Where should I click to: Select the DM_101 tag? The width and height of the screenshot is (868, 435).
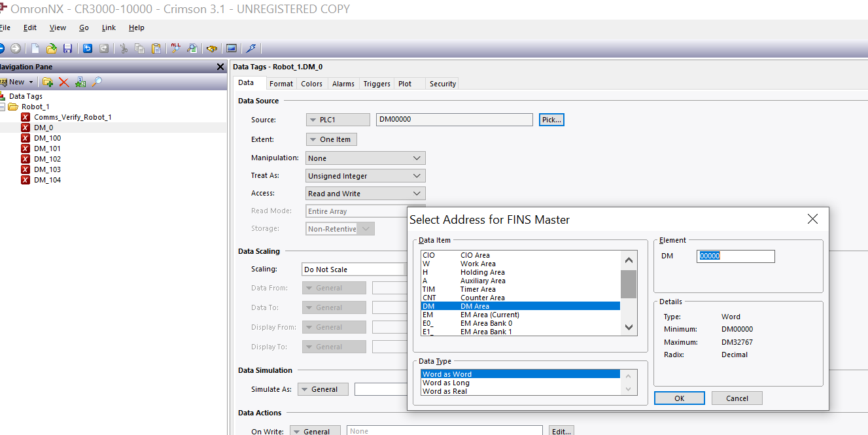(47, 148)
